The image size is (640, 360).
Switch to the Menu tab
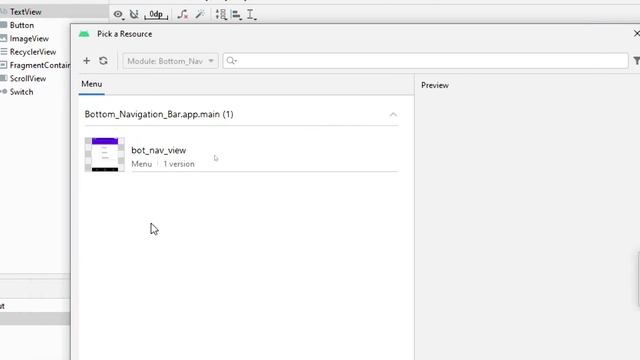[91, 84]
